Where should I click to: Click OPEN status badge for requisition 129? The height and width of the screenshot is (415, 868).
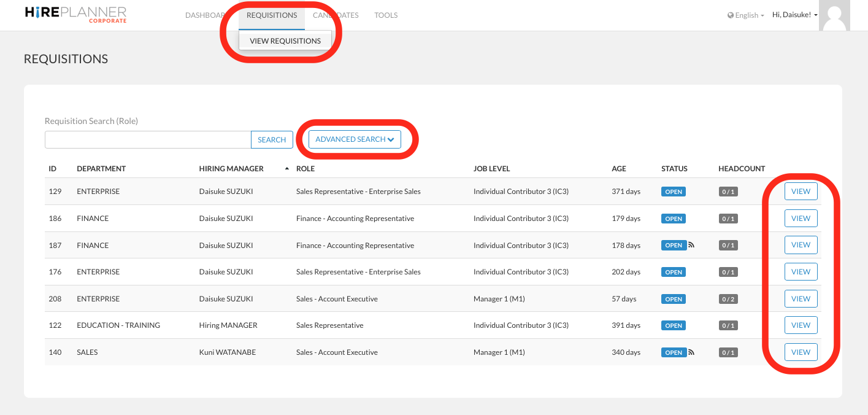[x=673, y=192]
